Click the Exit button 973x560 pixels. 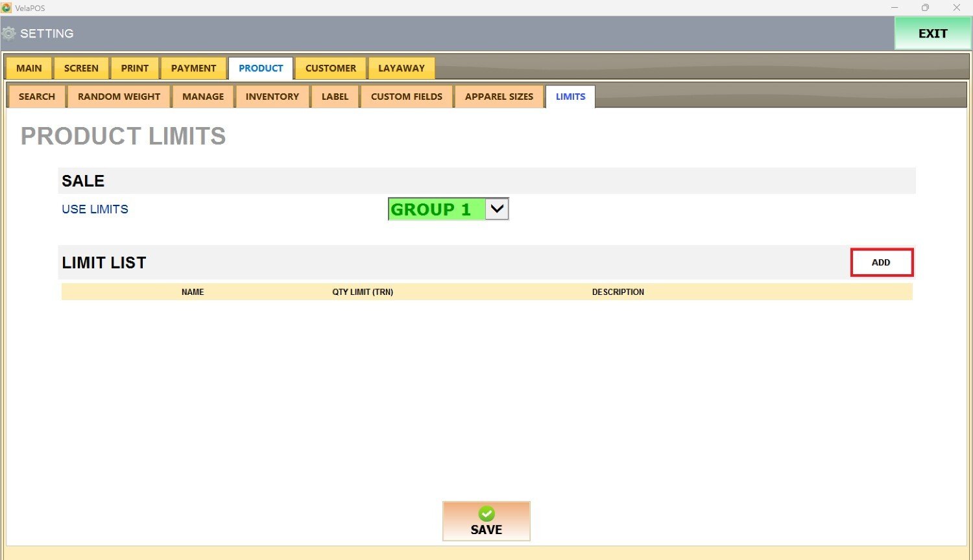[x=932, y=34]
